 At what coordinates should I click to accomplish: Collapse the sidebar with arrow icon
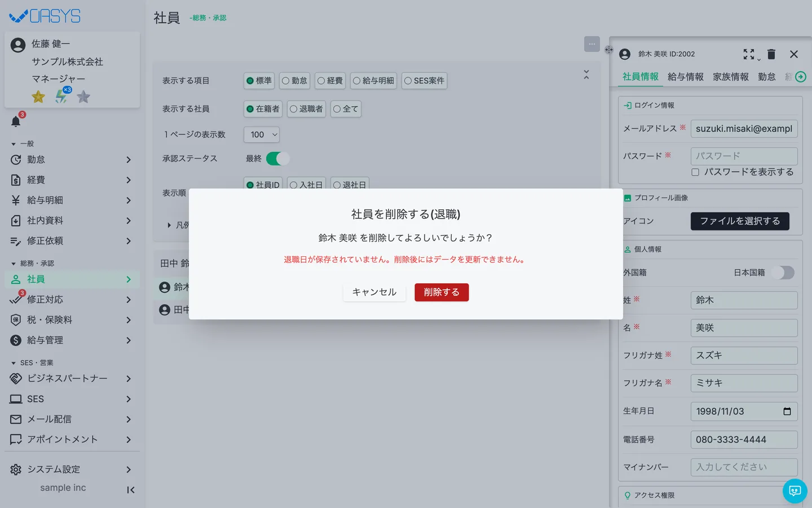131,490
